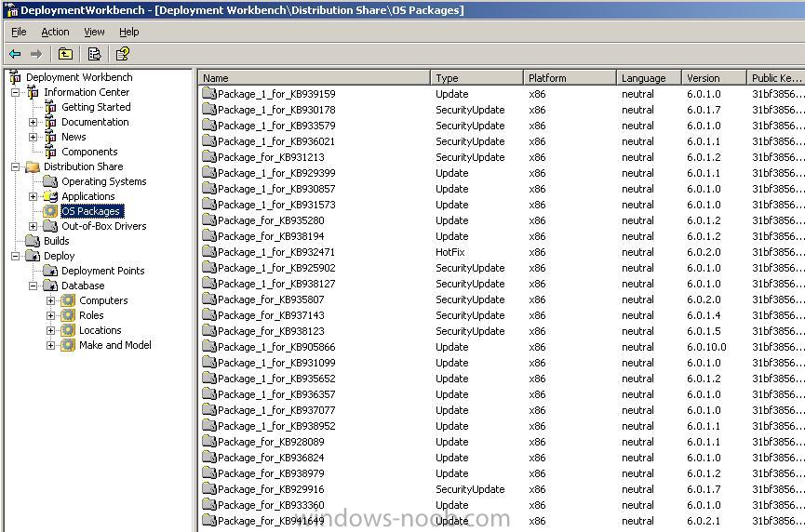The height and width of the screenshot is (532, 805).
Task: Click the Getting Started icon
Action: click(x=50, y=107)
